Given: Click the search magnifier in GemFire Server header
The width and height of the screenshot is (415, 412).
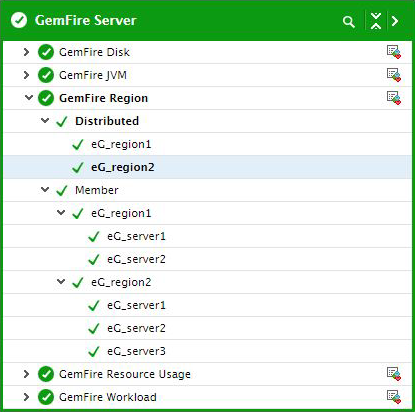Looking at the screenshot, I should coord(349,22).
